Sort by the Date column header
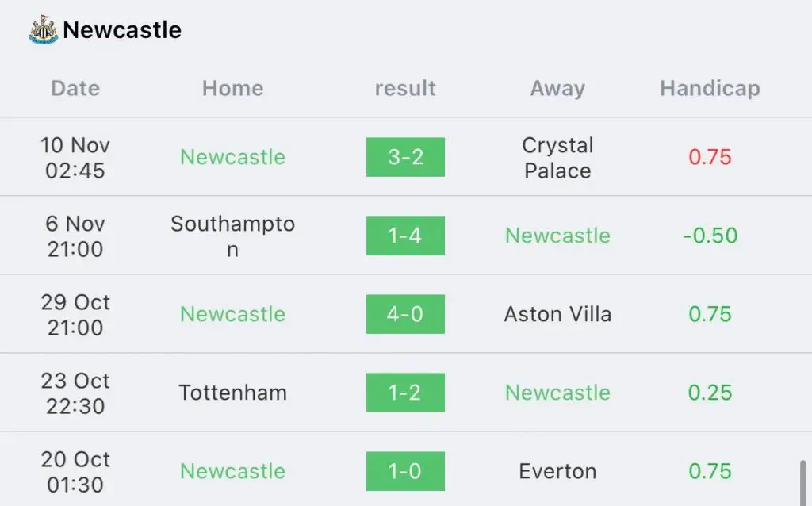The image size is (812, 506). point(75,88)
